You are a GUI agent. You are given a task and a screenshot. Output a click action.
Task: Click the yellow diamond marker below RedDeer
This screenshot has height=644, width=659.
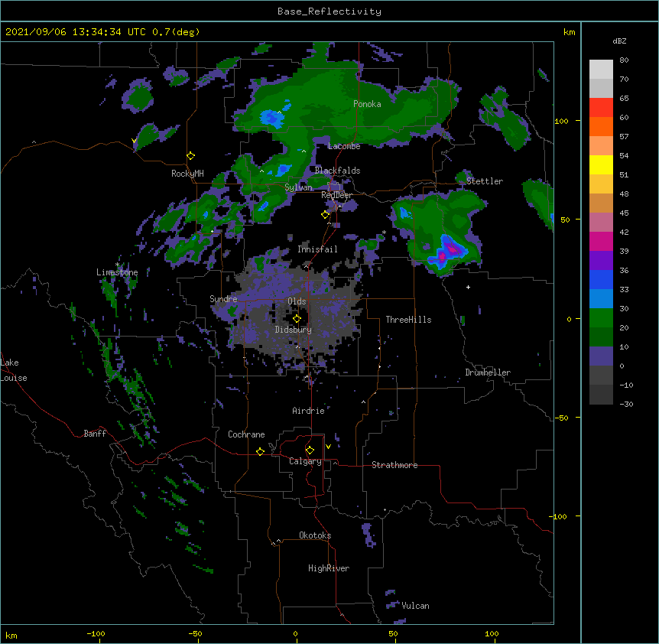click(x=325, y=215)
